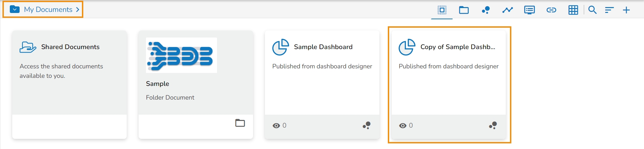The height and width of the screenshot is (149, 644).
Task: Click the views eye icon on Sample Dashboard
Action: 276,126
